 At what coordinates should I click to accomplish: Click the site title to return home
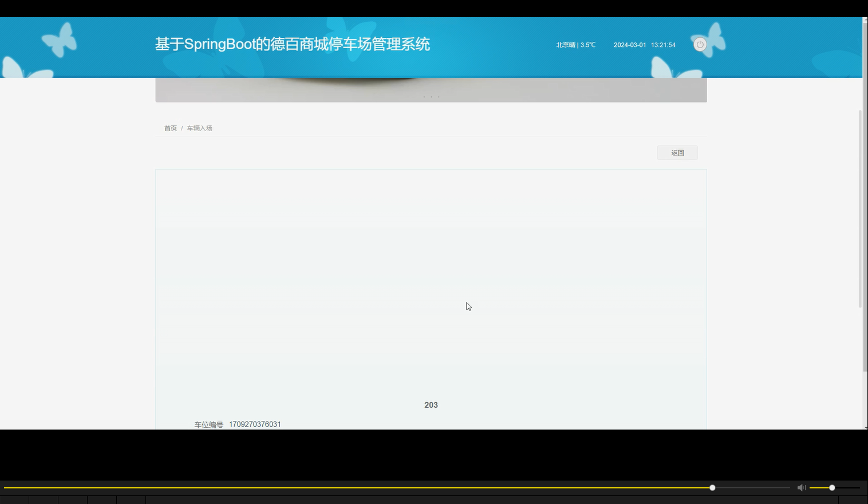coord(292,44)
